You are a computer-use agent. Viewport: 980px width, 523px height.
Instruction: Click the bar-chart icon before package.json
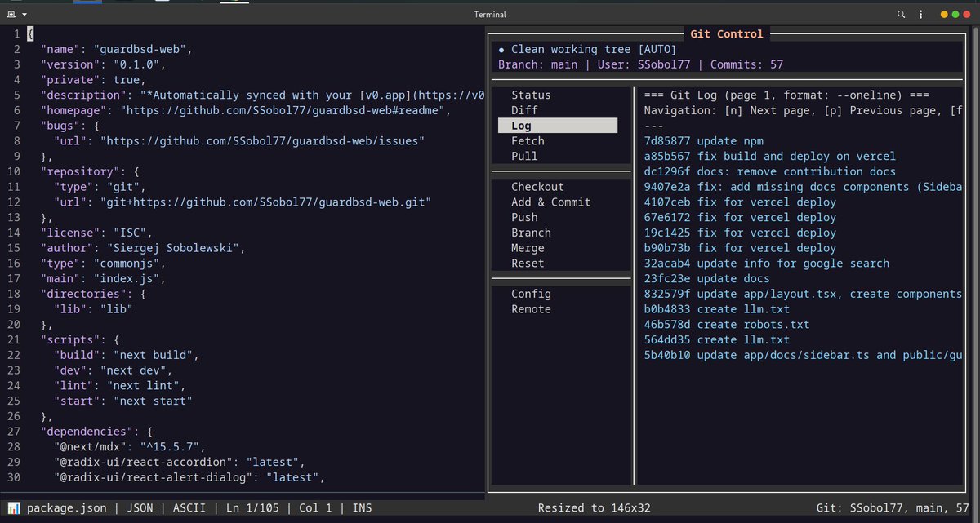[x=13, y=508]
